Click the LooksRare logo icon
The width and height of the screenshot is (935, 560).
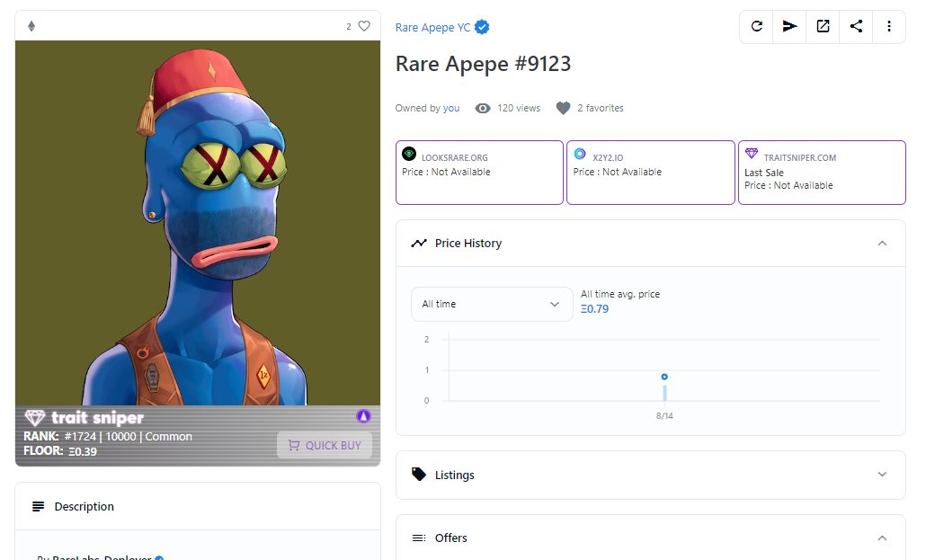click(409, 154)
